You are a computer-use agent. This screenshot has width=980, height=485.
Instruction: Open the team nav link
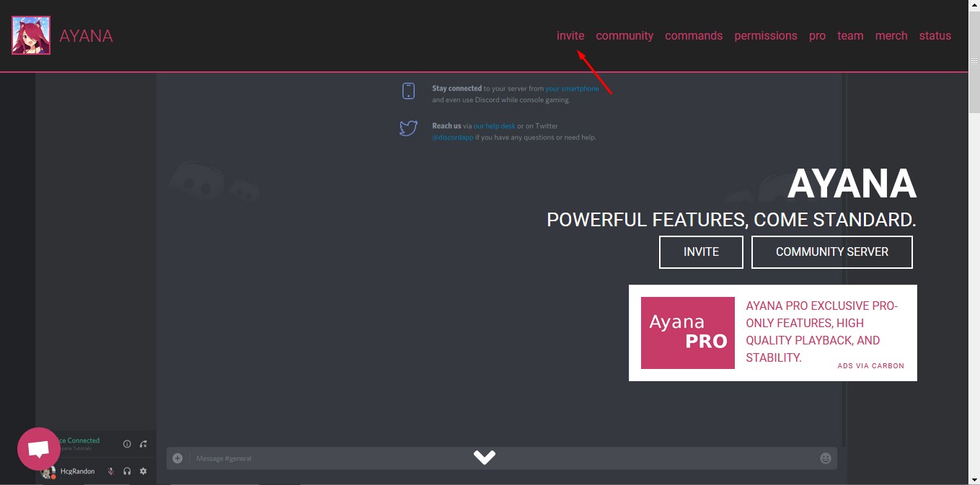[x=850, y=35]
